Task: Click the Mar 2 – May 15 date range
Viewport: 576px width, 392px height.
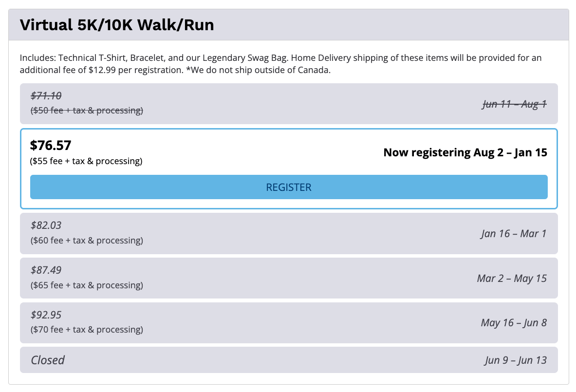Action: (x=512, y=279)
